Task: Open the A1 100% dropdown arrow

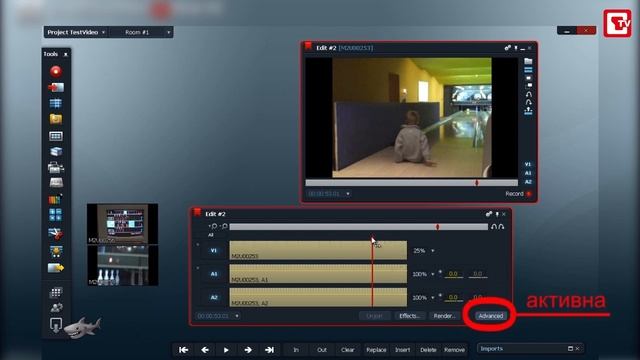Action: pyautogui.click(x=433, y=274)
